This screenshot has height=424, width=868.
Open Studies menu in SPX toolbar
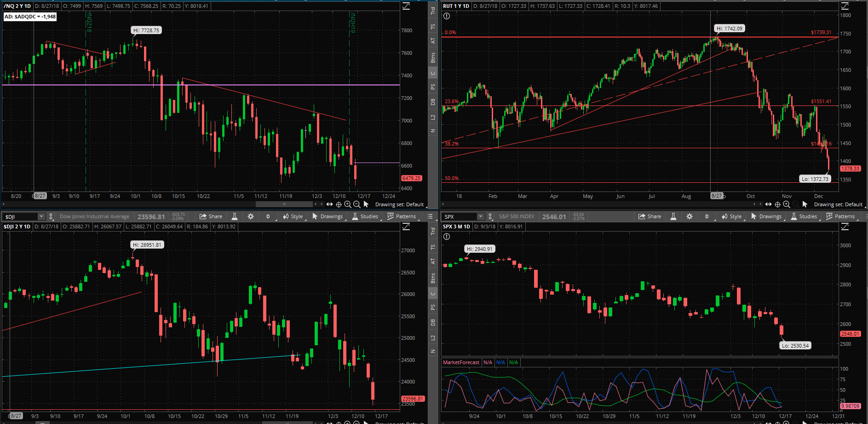tap(804, 216)
